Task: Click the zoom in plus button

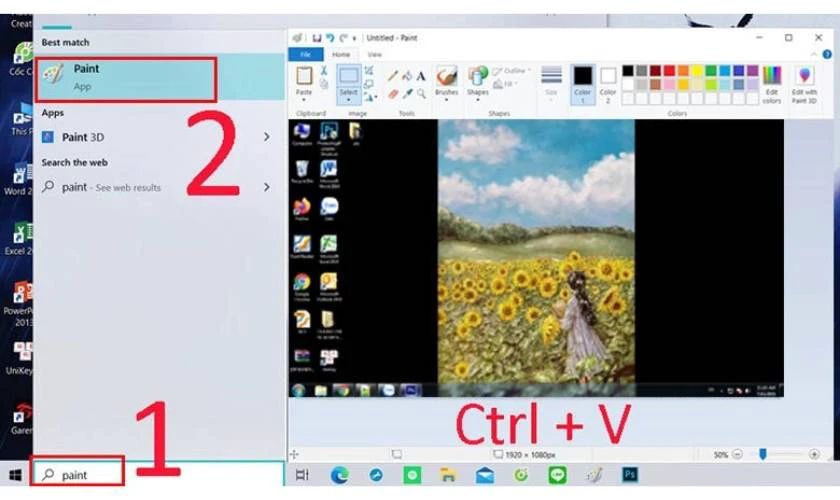Action: coord(814,454)
